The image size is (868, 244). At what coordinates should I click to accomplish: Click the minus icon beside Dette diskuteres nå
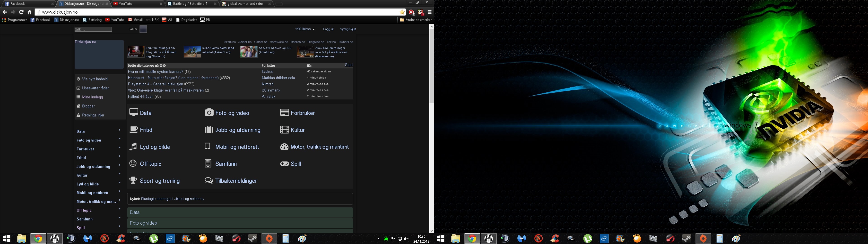[x=164, y=66]
